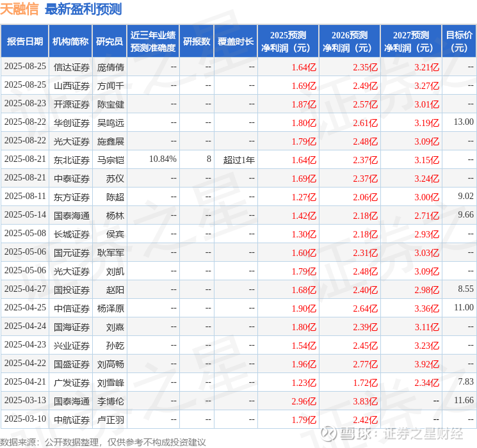This screenshot has width=477, height=448.
Task: Click date 2025-05-14 row cell
Action: point(25,215)
